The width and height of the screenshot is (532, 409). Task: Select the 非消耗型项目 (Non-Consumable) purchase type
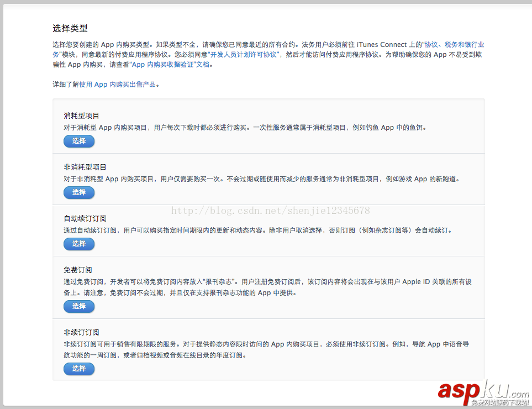78,192
